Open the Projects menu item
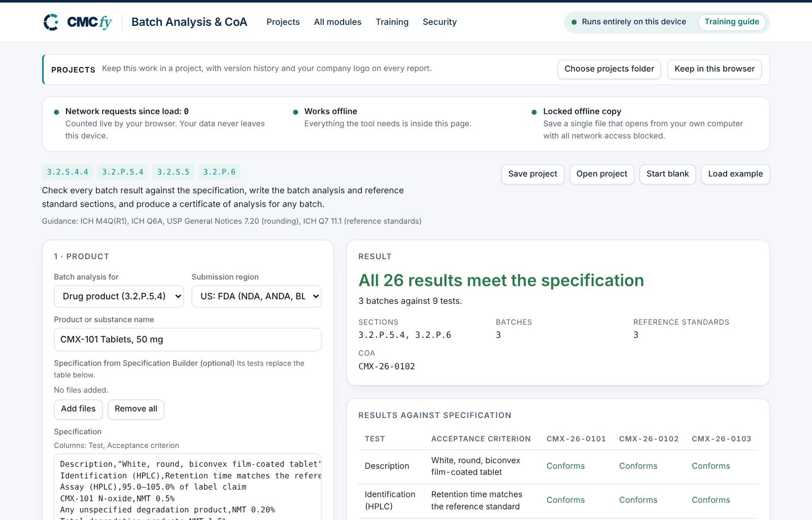This screenshot has height=520, width=812. (x=283, y=22)
